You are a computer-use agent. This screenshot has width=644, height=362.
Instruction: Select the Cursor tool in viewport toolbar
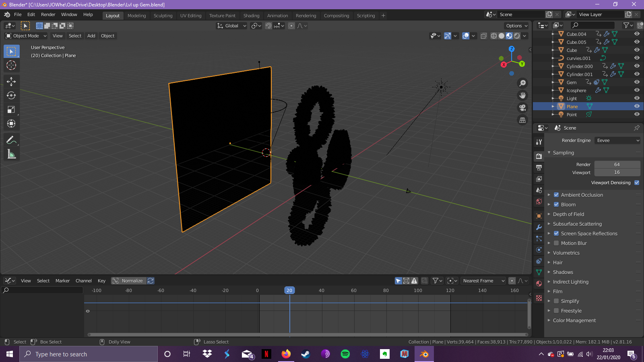click(x=11, y=65)
